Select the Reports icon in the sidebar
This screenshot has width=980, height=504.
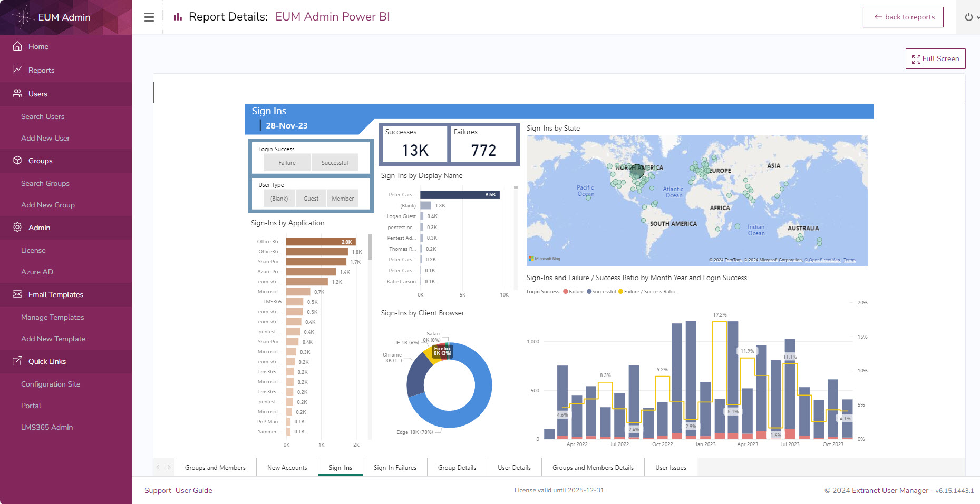click(x=17, y=70)
